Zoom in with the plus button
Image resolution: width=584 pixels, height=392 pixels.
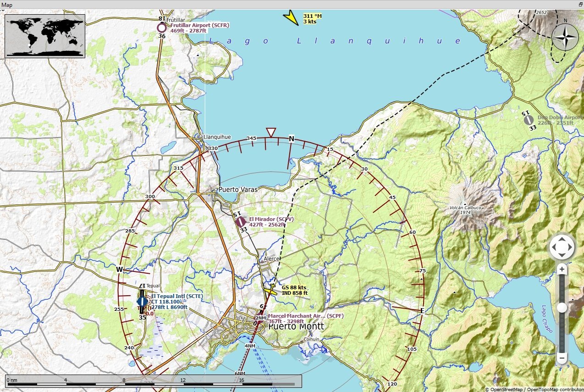click(562, 269)
